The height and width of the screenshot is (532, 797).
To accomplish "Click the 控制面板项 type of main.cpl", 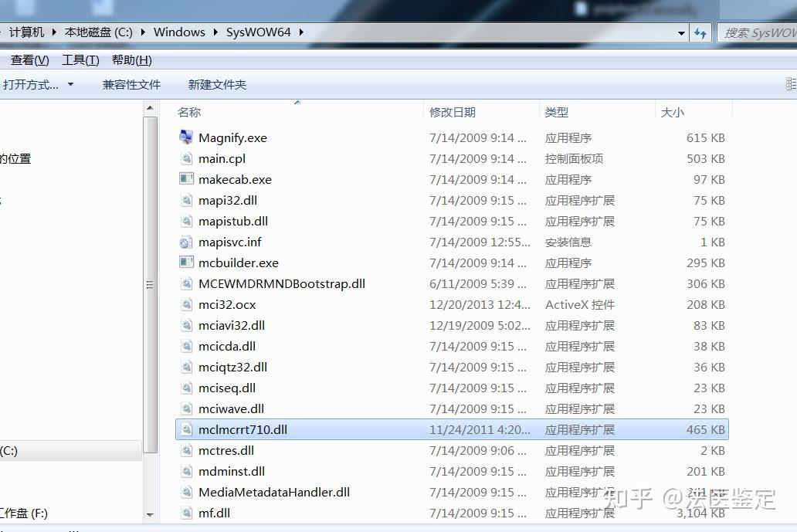I will [574, 158].
